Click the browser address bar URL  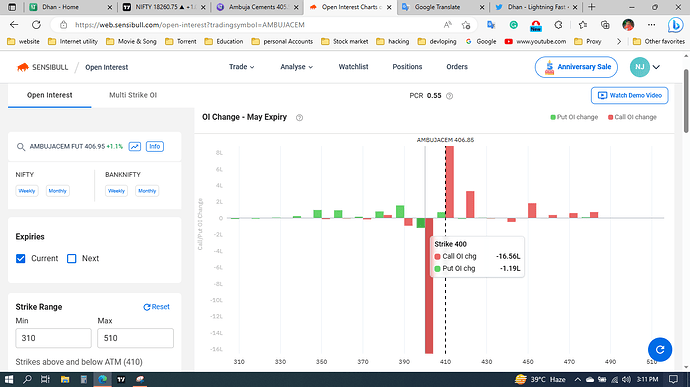[x=190, y=25]
